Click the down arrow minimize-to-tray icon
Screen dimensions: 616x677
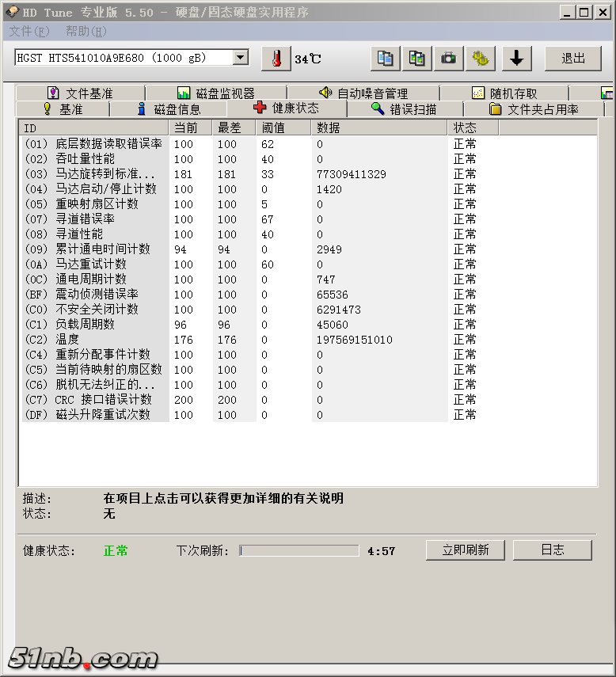coord(516,59)
